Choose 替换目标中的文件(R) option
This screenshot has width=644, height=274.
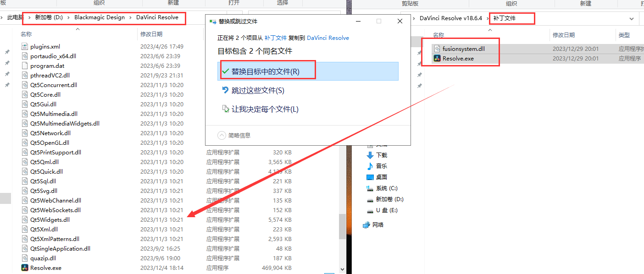(x=308, y=71)
